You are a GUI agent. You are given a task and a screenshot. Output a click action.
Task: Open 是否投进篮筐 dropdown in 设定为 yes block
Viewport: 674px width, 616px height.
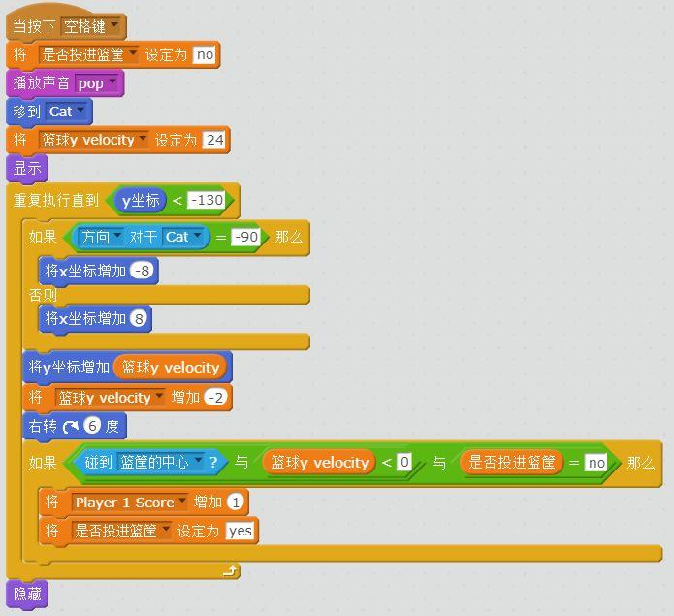pyautogui.click(x=121, y=531)
